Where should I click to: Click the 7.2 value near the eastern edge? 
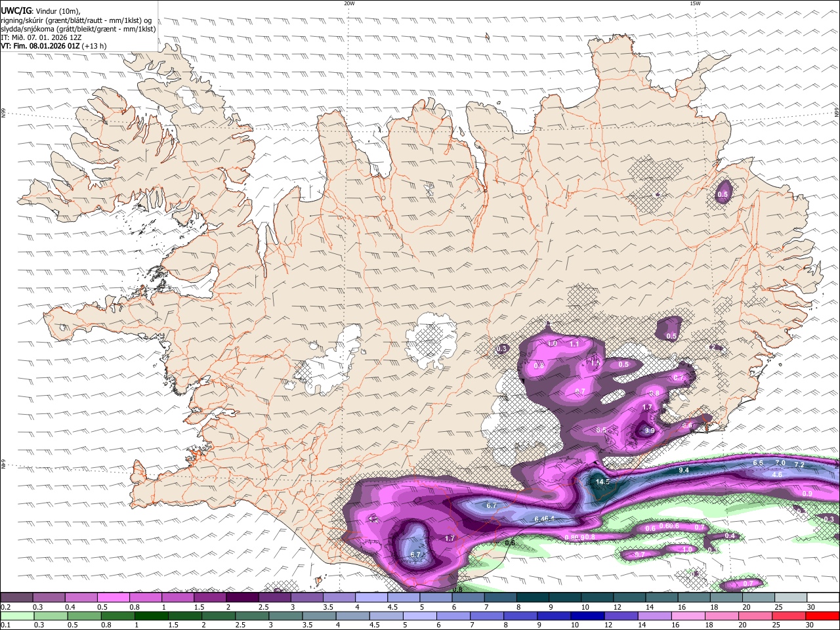coord(799,465)
